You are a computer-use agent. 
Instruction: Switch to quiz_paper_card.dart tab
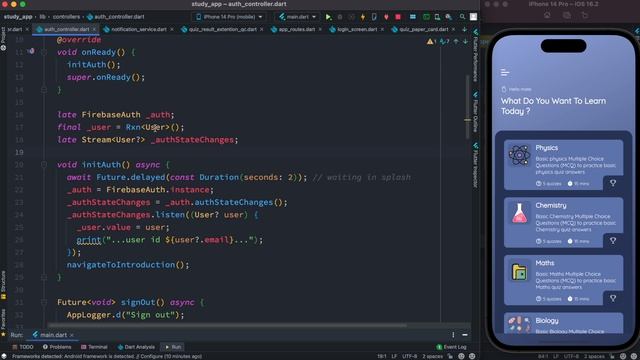(423, 29)
